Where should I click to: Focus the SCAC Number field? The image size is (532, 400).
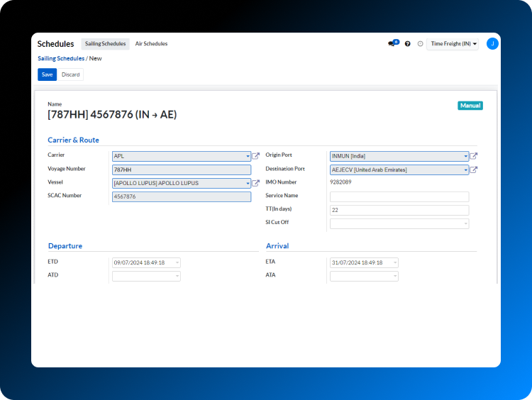pos(182,196)
